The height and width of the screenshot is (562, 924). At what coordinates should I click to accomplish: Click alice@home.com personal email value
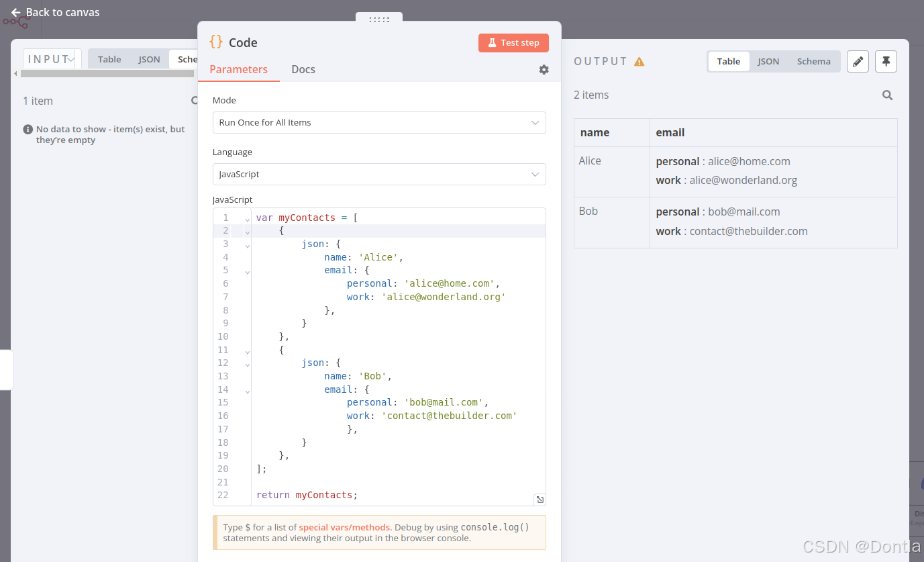coord(749,161)
